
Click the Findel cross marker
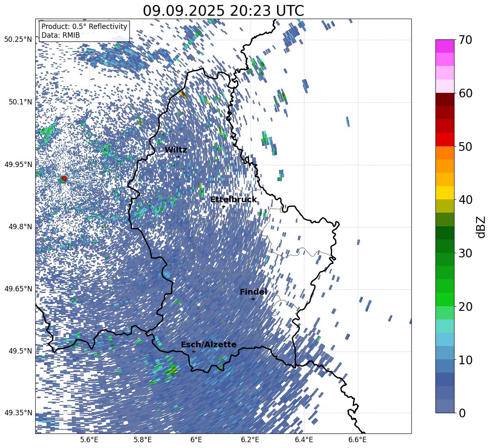(x=253, y=299)
